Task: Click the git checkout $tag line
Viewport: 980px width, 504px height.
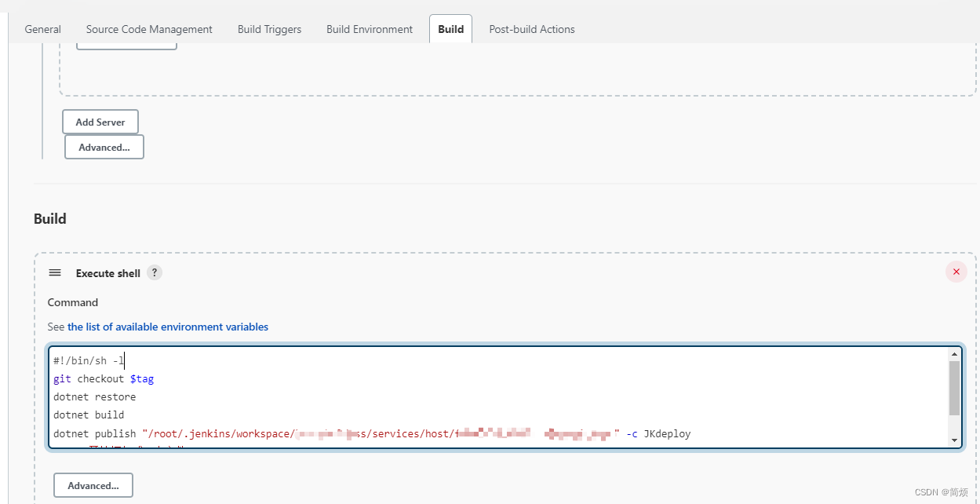Action: [104, 379]
